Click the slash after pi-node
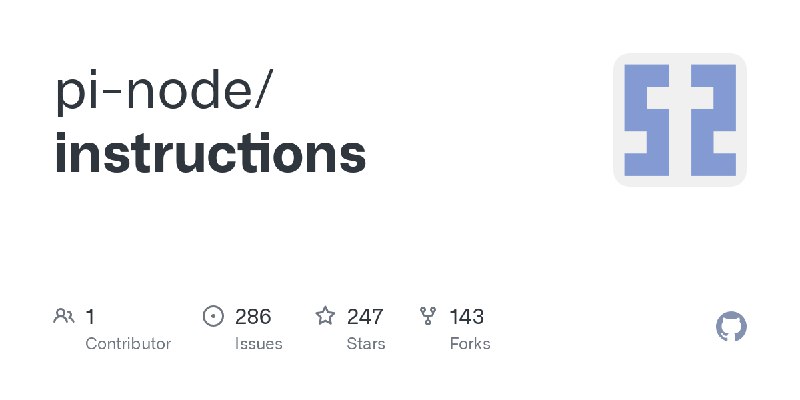The width and height of the screenshot is (800, 400). 265,89
